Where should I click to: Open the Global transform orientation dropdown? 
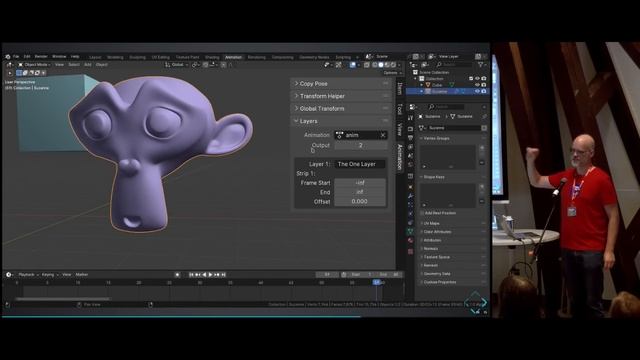(177, 64)
